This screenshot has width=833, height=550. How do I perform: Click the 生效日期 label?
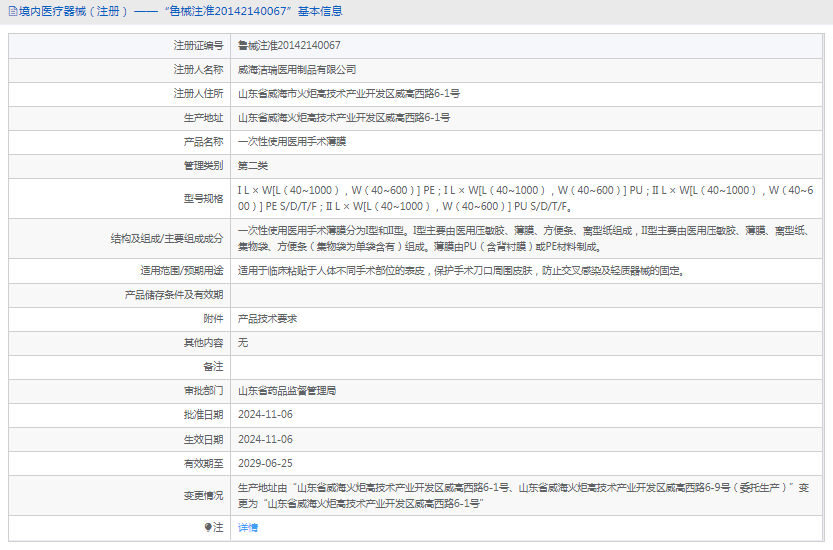coord(203,439)
